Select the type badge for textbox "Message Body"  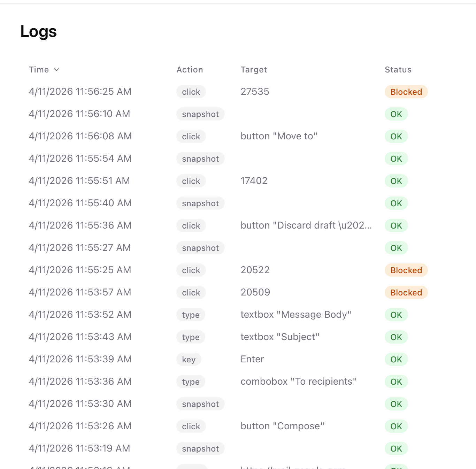point(191,315)
